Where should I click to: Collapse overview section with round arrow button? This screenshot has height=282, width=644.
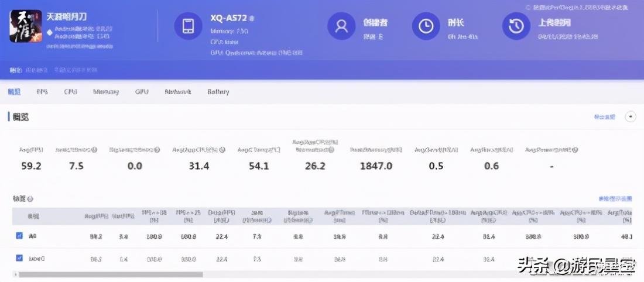coord(631,117)
